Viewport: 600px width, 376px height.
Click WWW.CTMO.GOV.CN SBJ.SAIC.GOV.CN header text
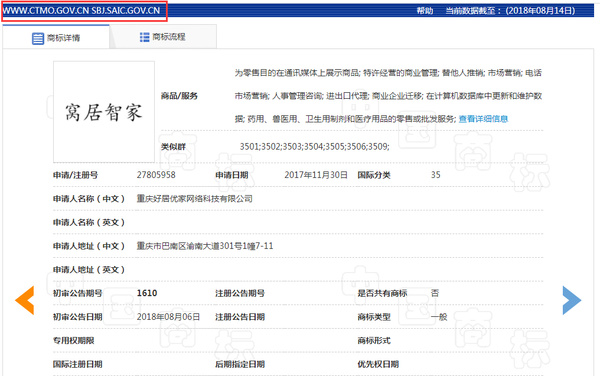[81, 10]
